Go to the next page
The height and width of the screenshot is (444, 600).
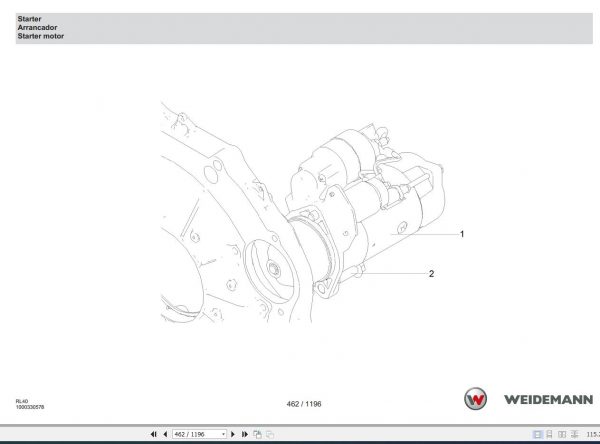point(233,434)
